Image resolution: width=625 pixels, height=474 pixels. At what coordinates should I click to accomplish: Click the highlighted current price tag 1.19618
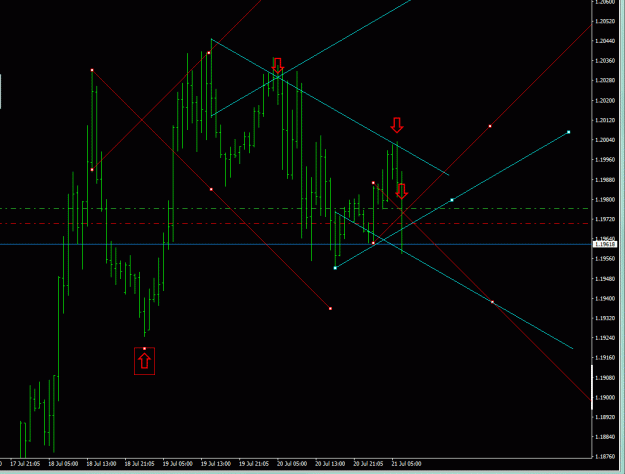(x=605, y=244)
